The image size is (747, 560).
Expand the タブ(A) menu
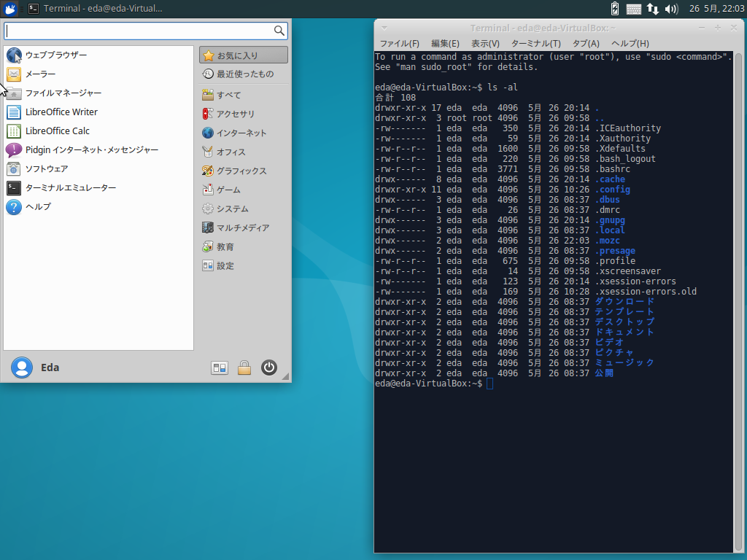[x=586, y=43]
